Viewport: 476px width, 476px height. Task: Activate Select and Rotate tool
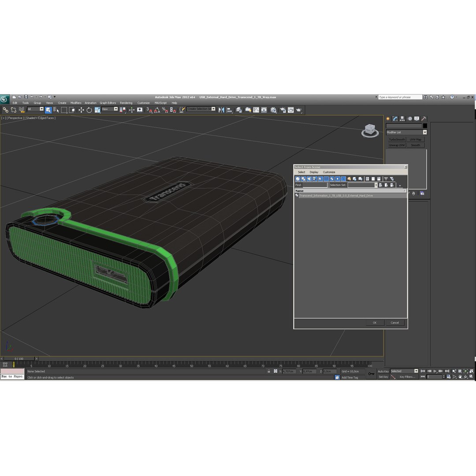pyautogui.click(x=89, y=110)
